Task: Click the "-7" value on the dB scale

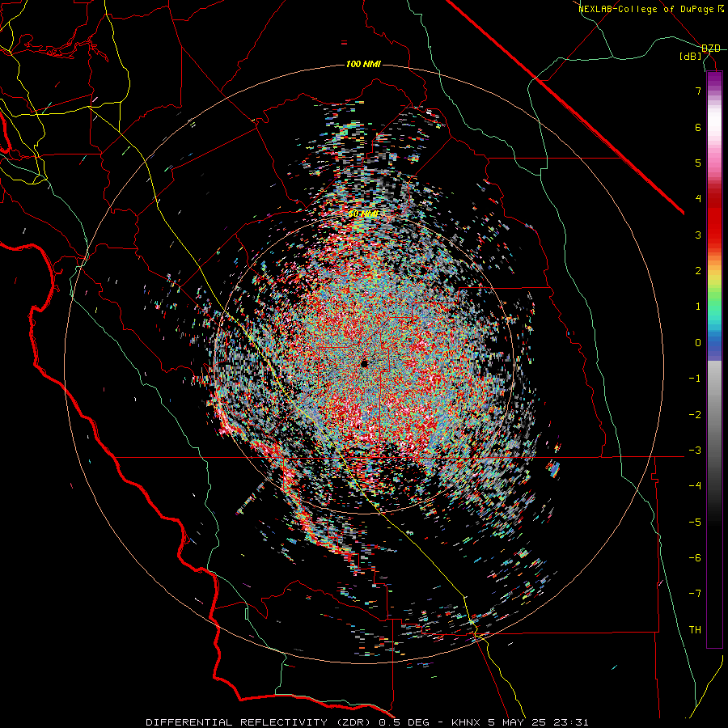Action: (695, 594)
